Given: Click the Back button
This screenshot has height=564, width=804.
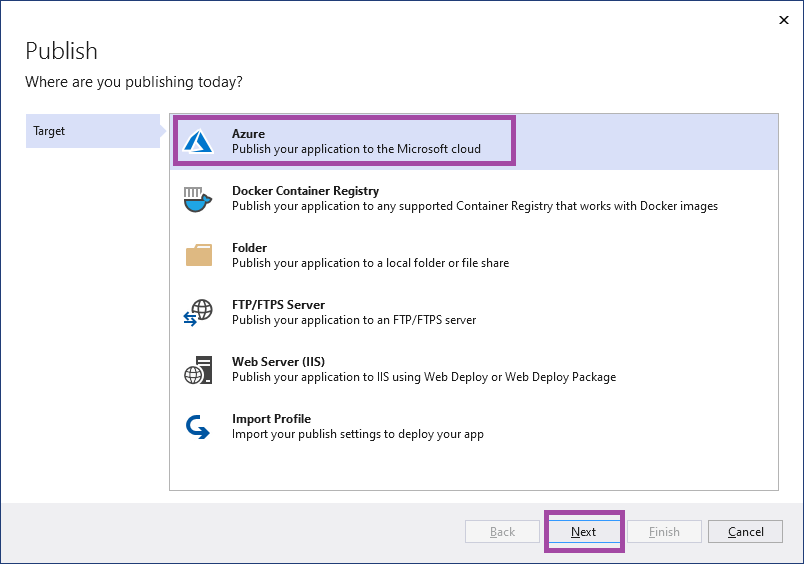Looking at the screenshot, I should click(502, 532).
